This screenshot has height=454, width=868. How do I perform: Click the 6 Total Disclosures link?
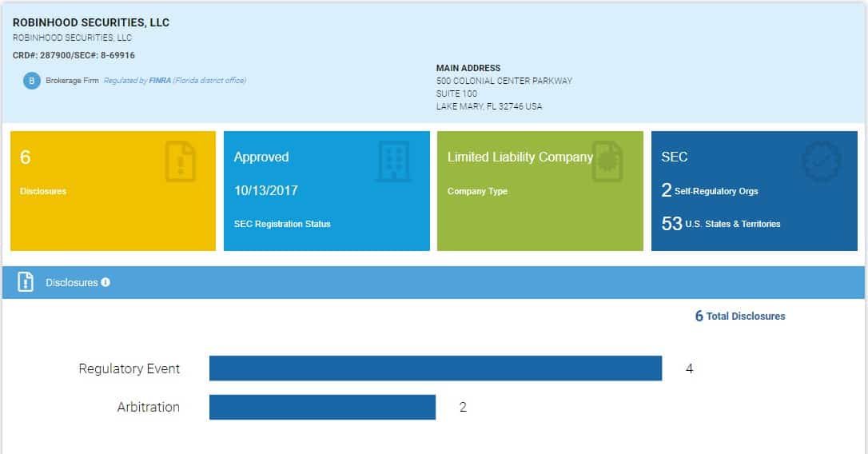[740, 317]
